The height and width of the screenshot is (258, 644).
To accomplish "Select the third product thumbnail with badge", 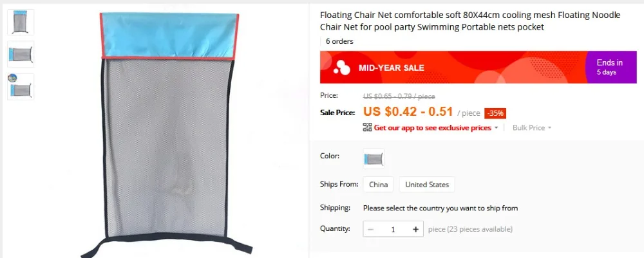I will pyautogui.click(x=21, y=87).
